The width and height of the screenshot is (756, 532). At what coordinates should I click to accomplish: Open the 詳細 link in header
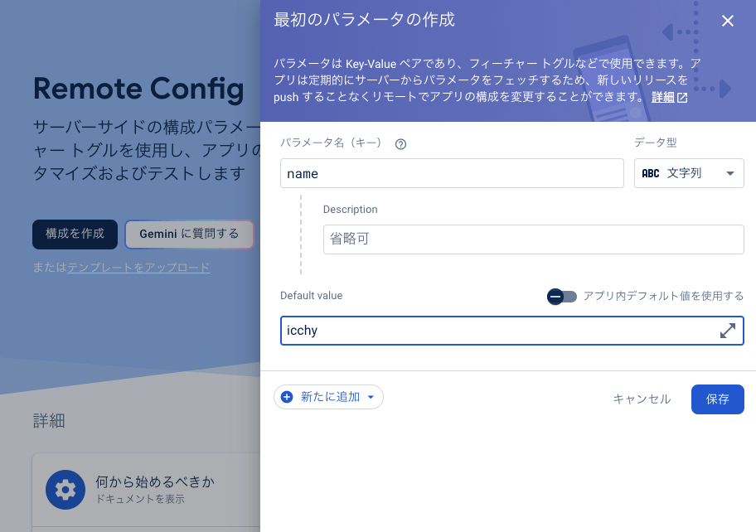(669, 97)
